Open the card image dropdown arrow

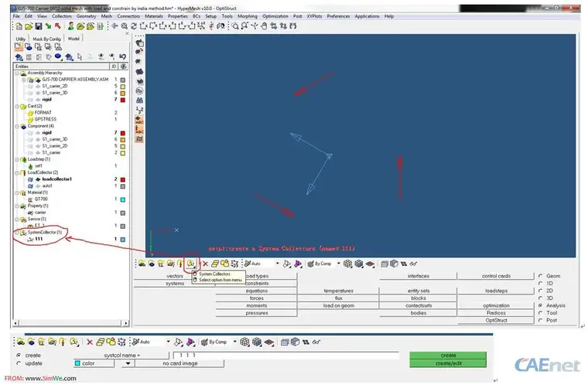point(128,363)
